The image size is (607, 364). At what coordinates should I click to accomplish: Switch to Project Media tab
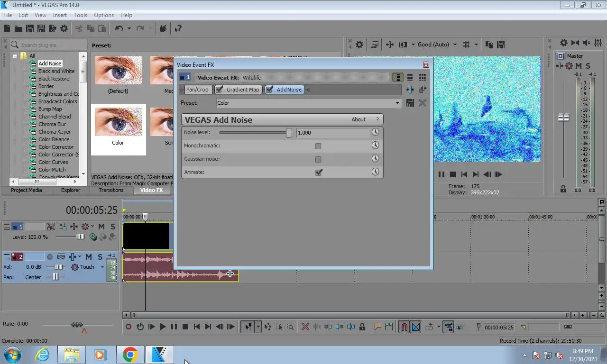[27, 190]
